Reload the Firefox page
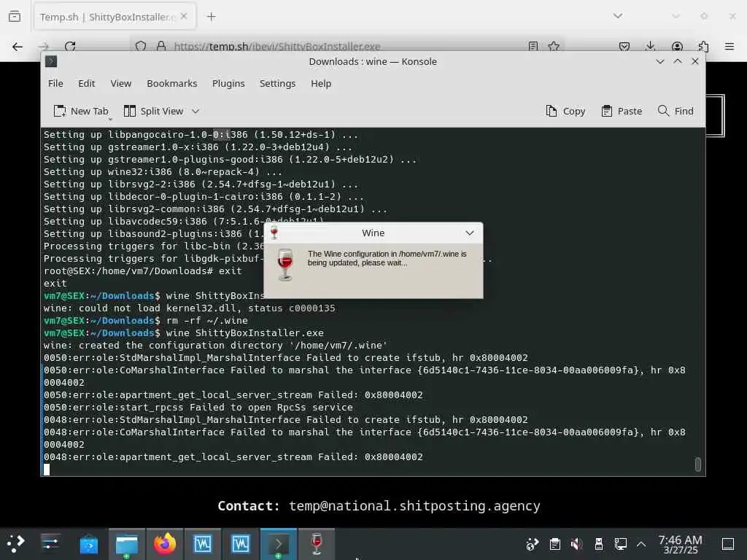Viewport: 747px width, 560px height. 70,47
